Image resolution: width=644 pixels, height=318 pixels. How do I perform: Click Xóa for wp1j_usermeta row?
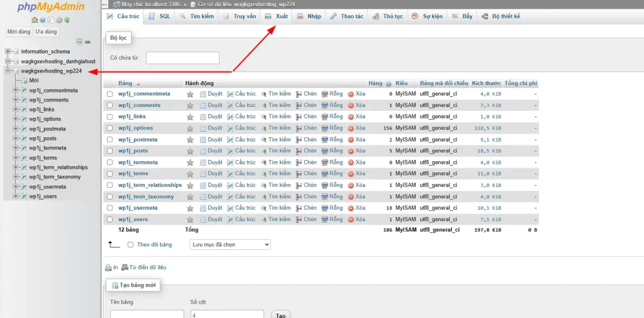point(357,208)
